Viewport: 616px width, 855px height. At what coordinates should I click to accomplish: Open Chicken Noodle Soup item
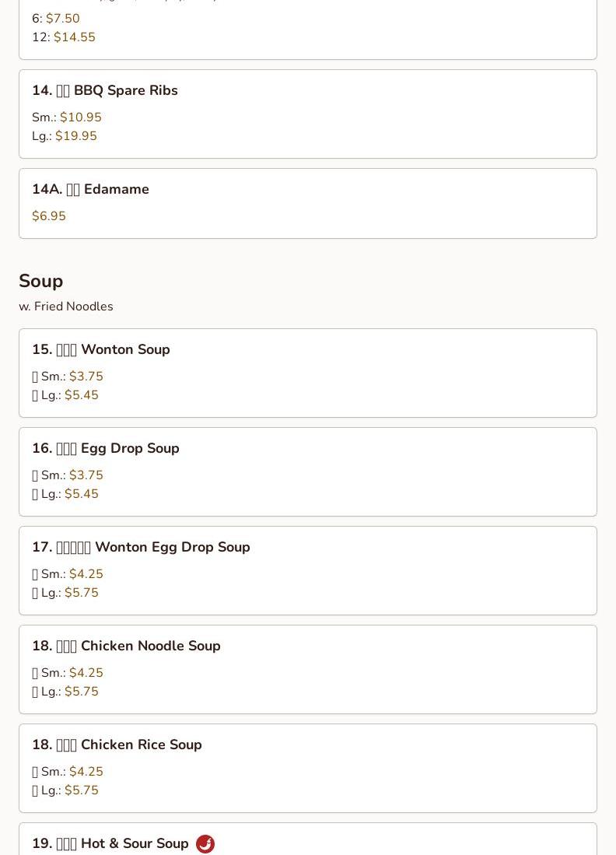click(x=308, y=669)
